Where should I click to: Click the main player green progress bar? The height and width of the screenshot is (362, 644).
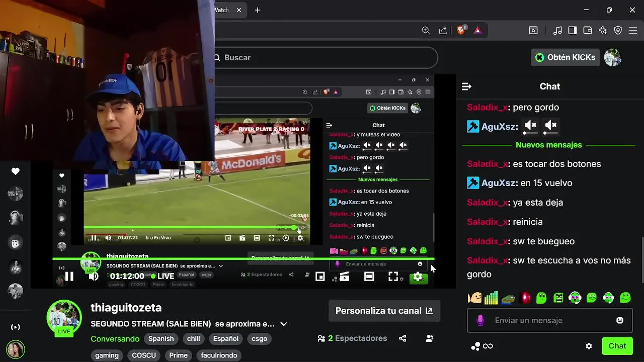click(x=244, y=259)
